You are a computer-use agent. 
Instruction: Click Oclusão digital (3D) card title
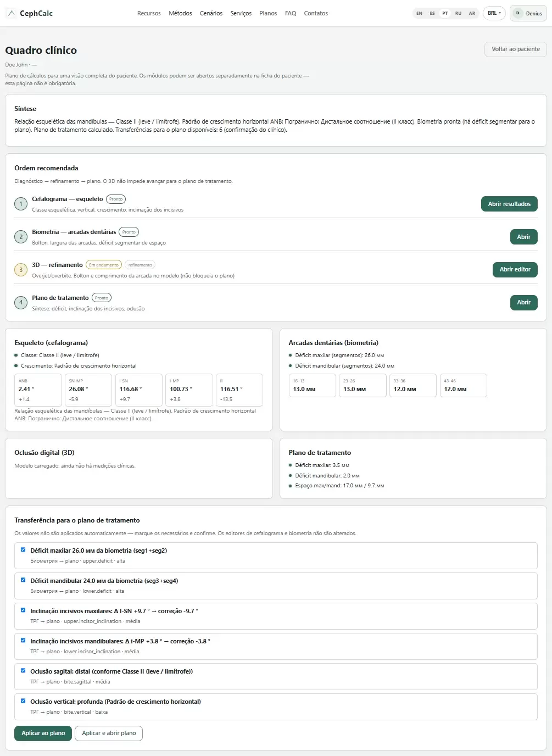click(x=44, y=453)
